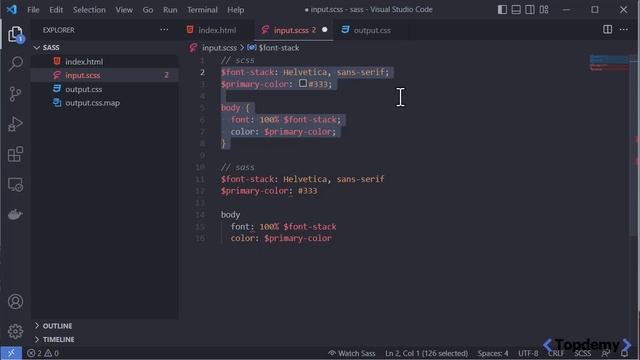Open the Run and Debug view

[x=16, y=124]
